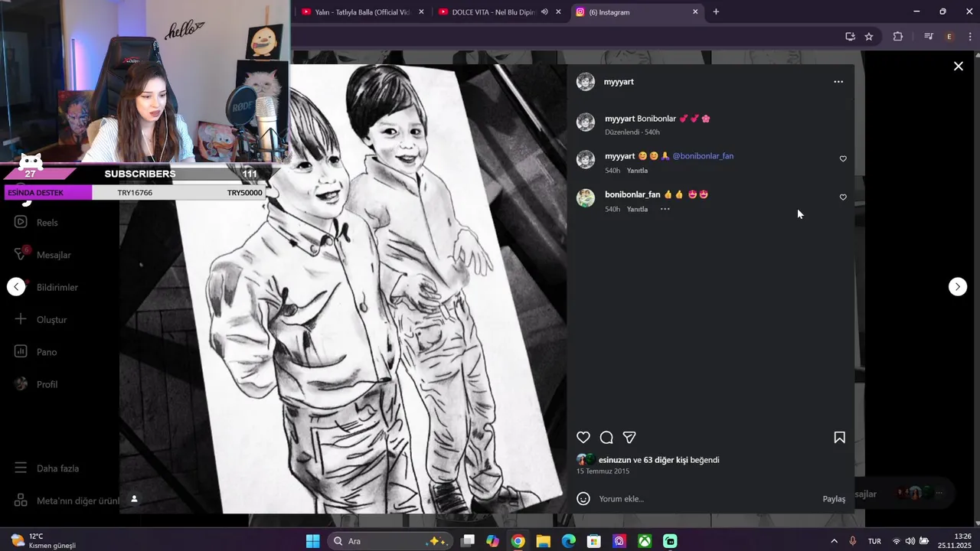This screenshot has width=980, height=551.
Task: Open comments with the speech bubble icon
Action: tap(606, 438)
